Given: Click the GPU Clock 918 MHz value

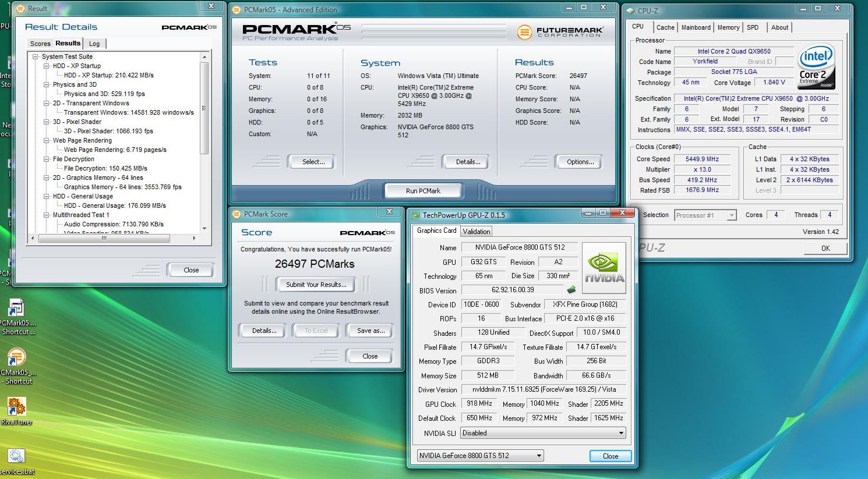Looking at the screenshot, I should coord(479,403).
